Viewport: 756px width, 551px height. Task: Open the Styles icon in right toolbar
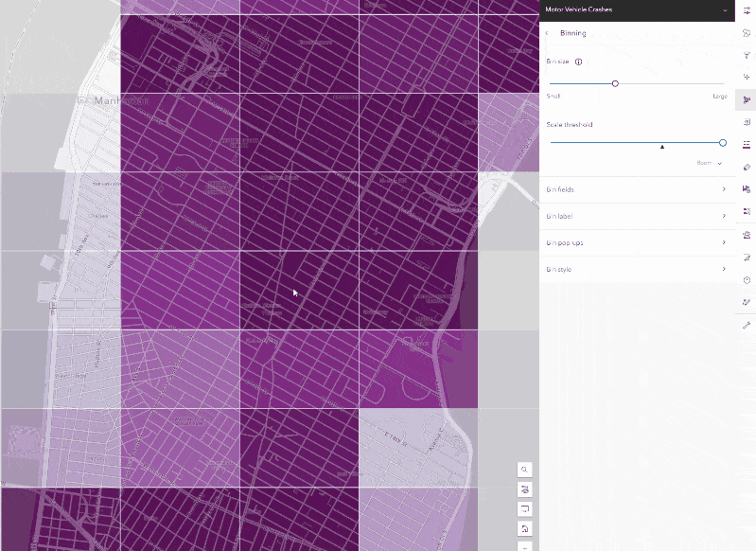pyautogui.click(x=747, y=33)
